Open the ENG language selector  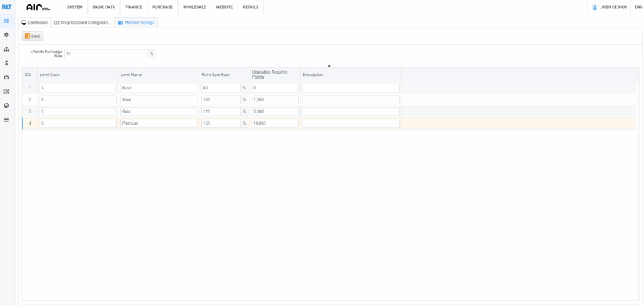pyautogui.click(x=637, y=7)
